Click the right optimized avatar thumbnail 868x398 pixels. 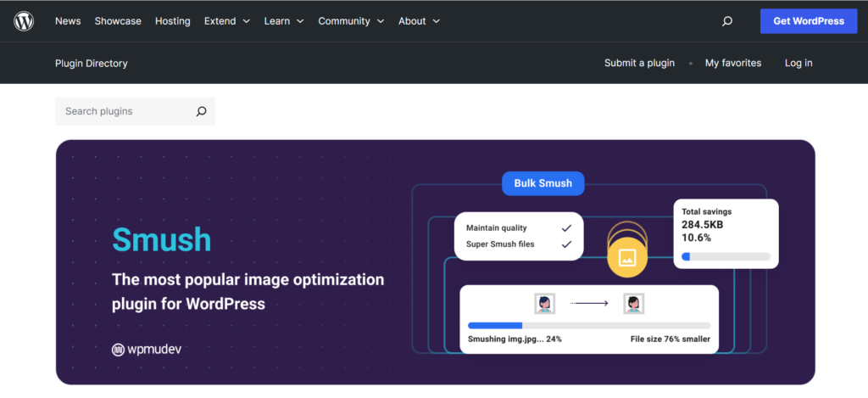click(633, 303)
